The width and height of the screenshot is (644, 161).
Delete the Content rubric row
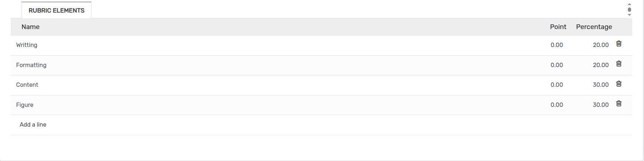click(x=619, y=84)
